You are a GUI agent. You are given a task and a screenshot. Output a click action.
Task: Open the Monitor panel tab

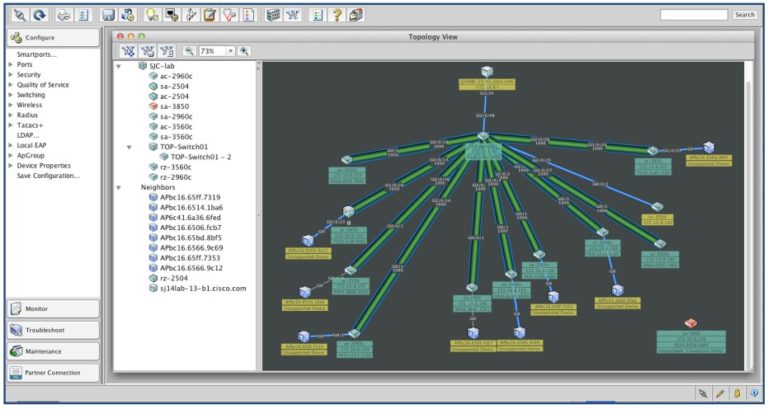53,309
